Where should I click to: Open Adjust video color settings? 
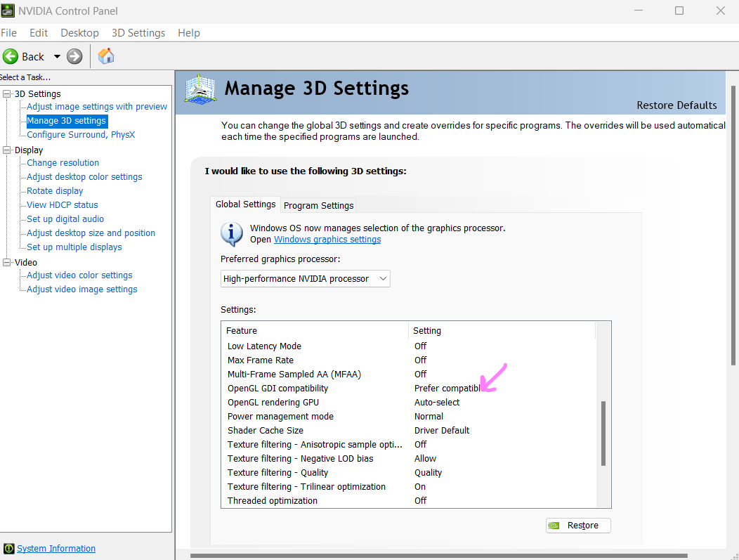coord(79,275)
